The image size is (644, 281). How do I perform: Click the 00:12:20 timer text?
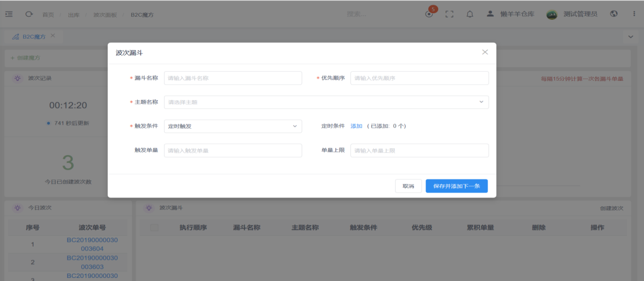click(x=68, y=106)
